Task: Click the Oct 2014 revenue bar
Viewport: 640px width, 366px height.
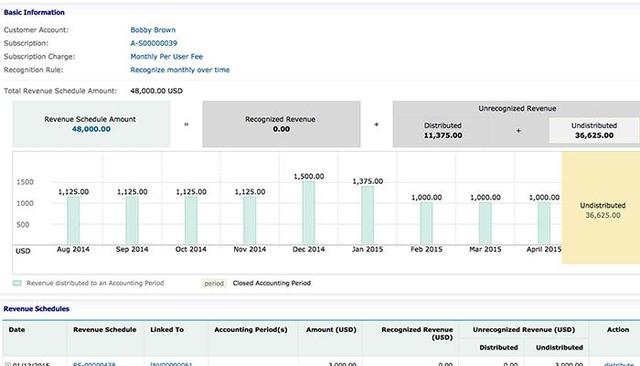Action: tap(191, 221)
